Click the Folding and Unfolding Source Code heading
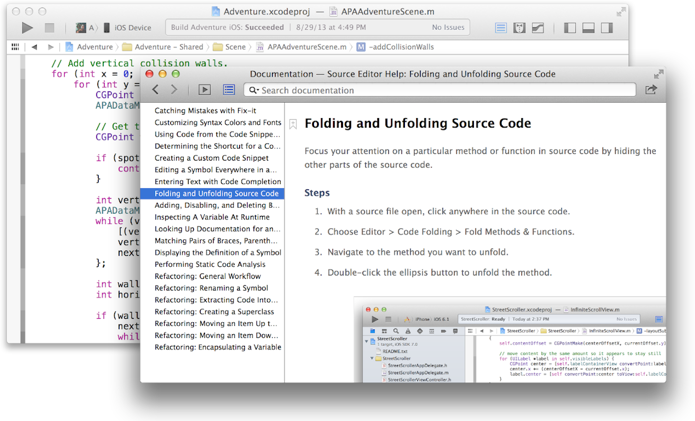 pos(418,123)
